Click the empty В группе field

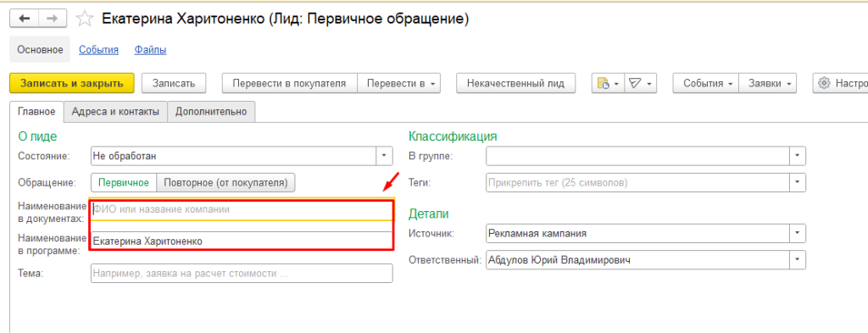[638, 156]
